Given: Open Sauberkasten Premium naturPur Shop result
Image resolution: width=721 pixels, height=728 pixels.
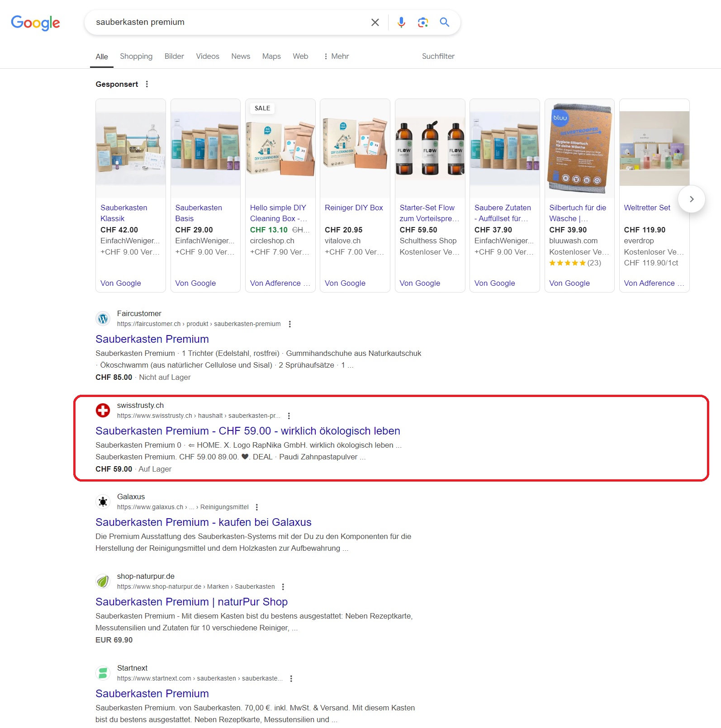Looking at the screenshot, I should 191,602.
